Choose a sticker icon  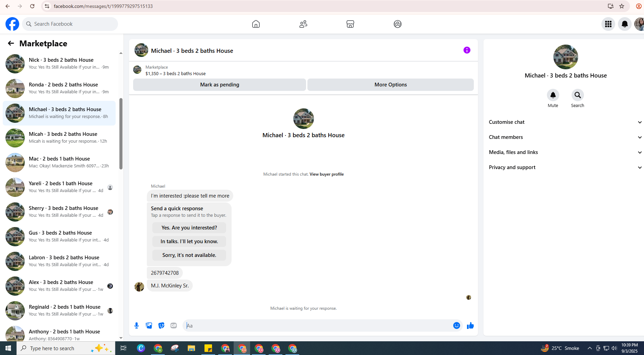pyautogui.click(x=161, y=326)
